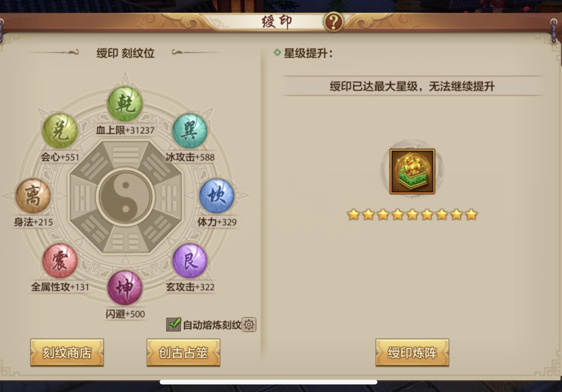The height and width of the screenshot is (392, 562).
Task: Select the magenta 坤 rune orb
Action: tap(125, 288)
